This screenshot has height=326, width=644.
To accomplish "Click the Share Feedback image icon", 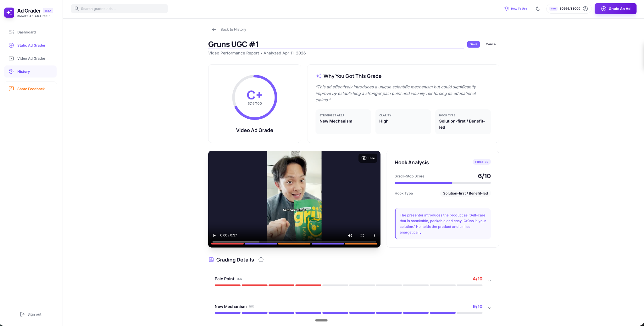I will pos(11,89).
